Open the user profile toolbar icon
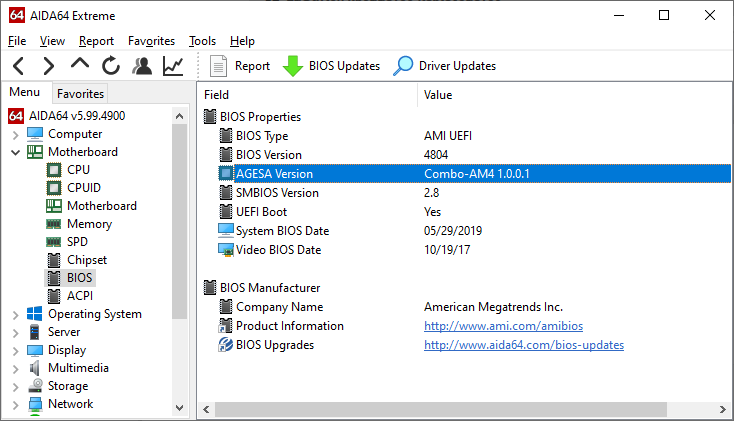The image size is (734, 421). tap(142, 66)
